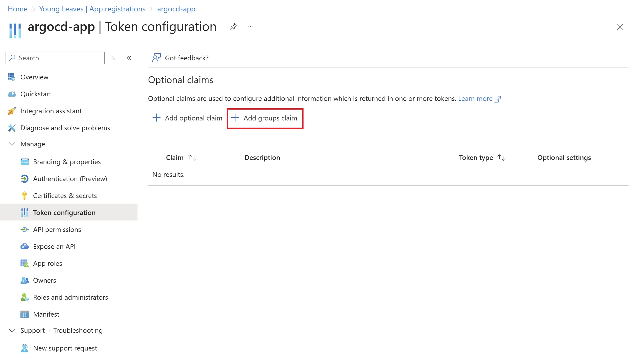Viewport: 633px width, 364px height.
Task: Click plus icon of Add groups claim
Action: pos(235,118)
